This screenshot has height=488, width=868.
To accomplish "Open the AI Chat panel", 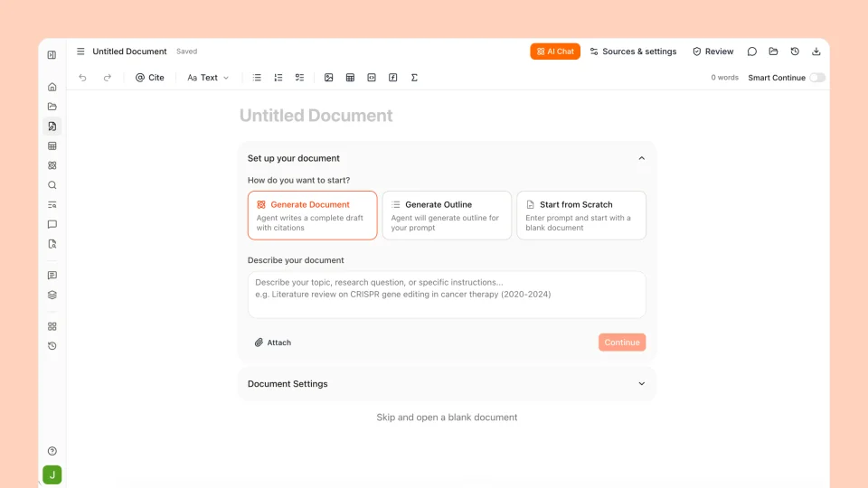I will point(555,52).
